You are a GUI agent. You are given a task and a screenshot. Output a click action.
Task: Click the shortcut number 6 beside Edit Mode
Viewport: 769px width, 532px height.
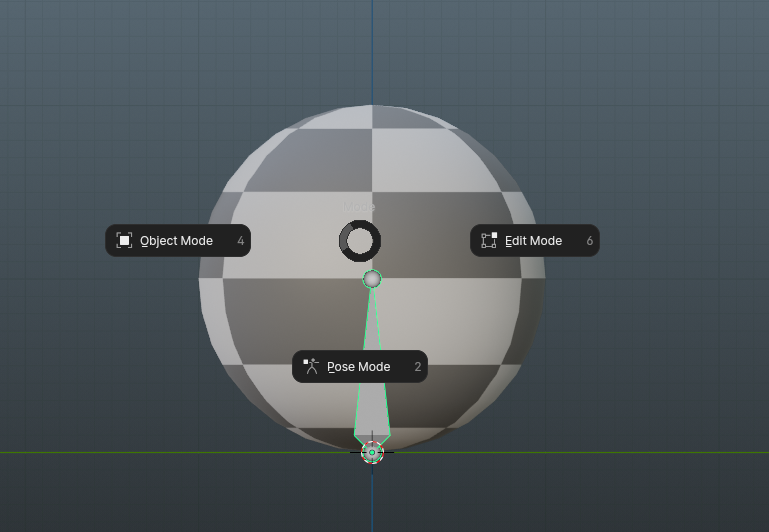click(x=589, y=241)
